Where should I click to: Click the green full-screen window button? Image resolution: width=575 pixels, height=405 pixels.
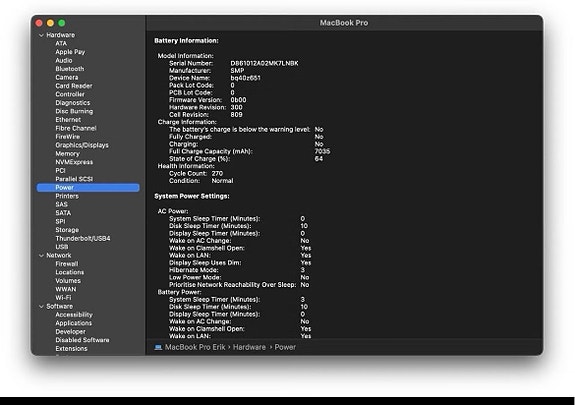(x=62, y=23)
